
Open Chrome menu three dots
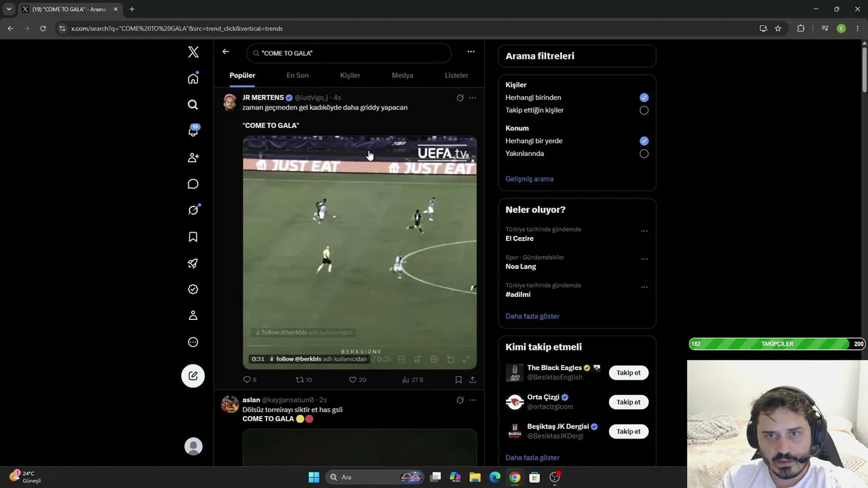click(857, 28)
